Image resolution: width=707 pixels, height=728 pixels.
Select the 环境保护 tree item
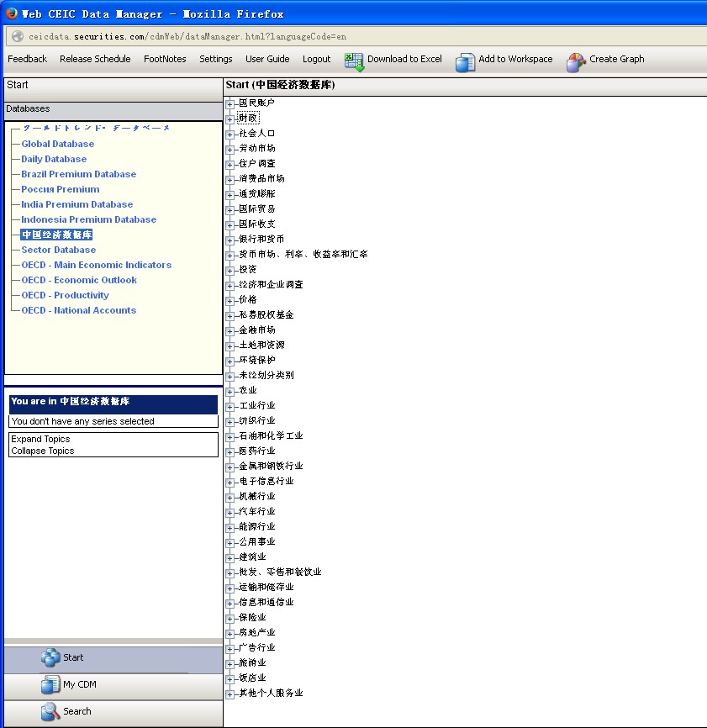pyautogui.click(x=256, y=361)
